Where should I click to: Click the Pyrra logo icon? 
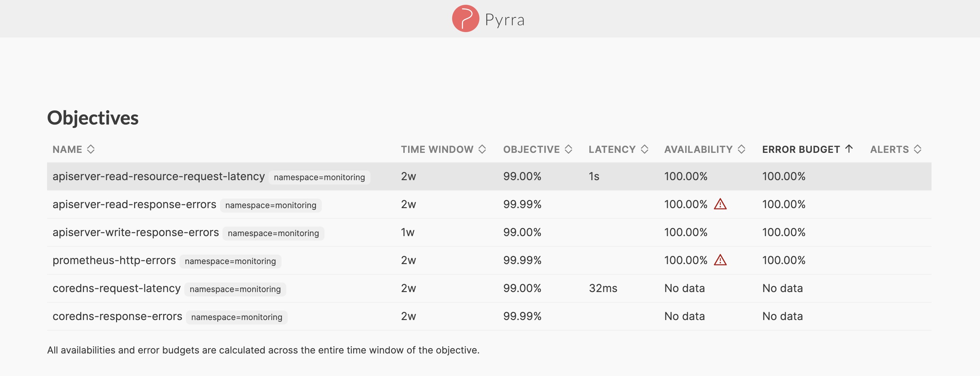465,19
